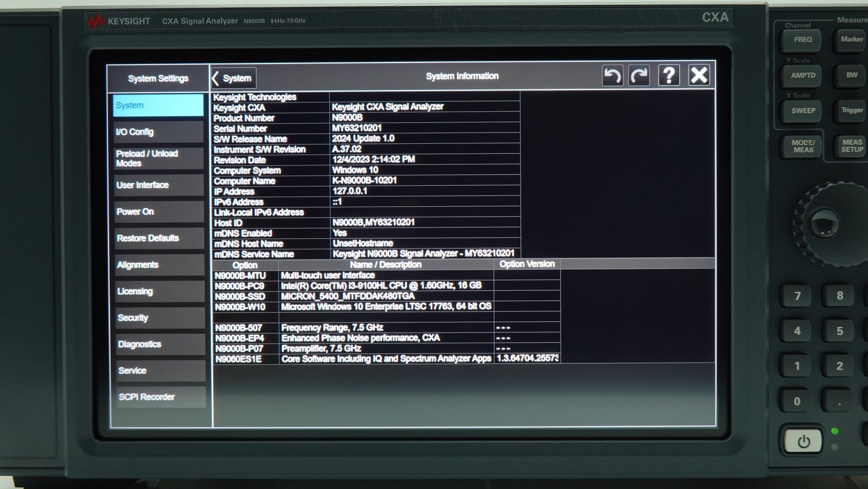Open the SCPI Recorder tab
Image resolution: width=868 pixels, height=489 pixels.
pyautogui.click(x=161, y=397)
